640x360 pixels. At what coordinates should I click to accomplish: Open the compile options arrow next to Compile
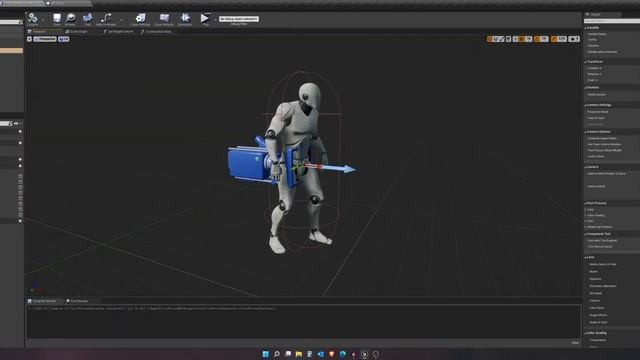click(x=43, y=20)
